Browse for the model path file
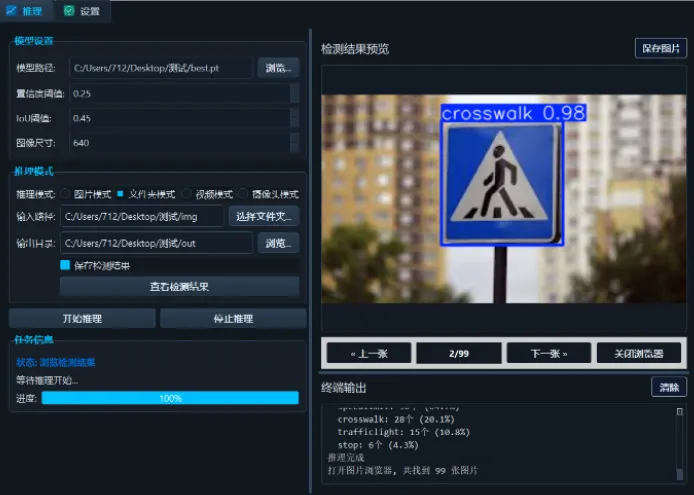 pyautogui.click(x=278, y=68)
